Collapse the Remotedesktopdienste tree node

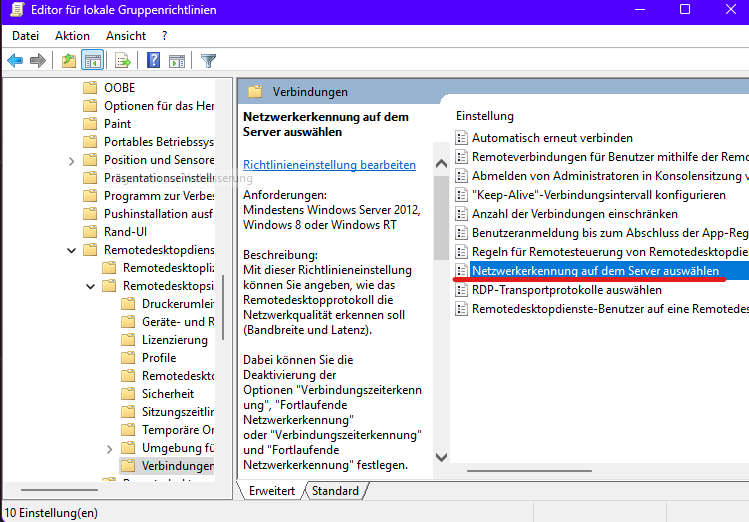click(x=72, y=250)
